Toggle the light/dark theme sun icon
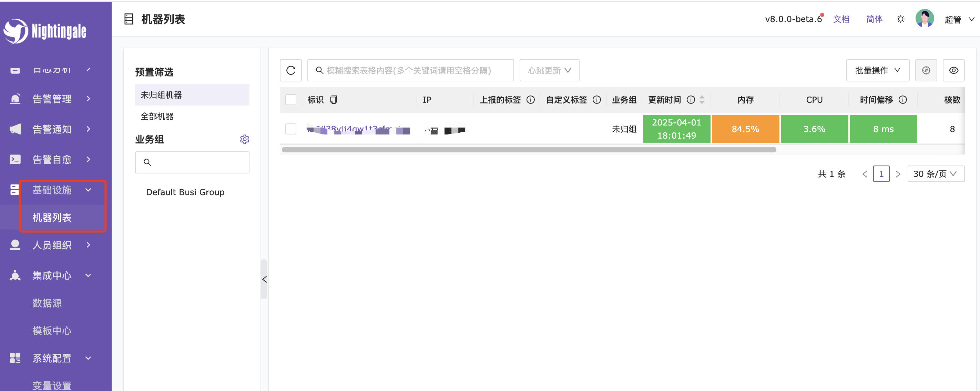980x391 pixels. [900, 19]
